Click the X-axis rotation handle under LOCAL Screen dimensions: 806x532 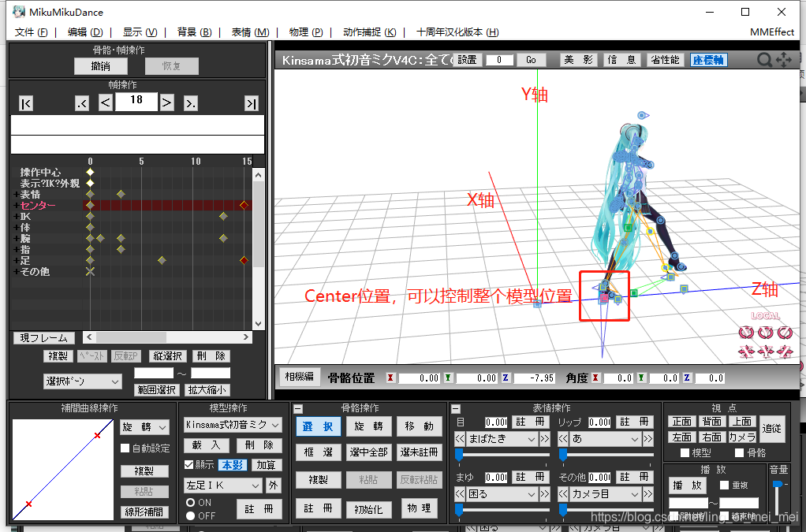[x=746, y=333]
